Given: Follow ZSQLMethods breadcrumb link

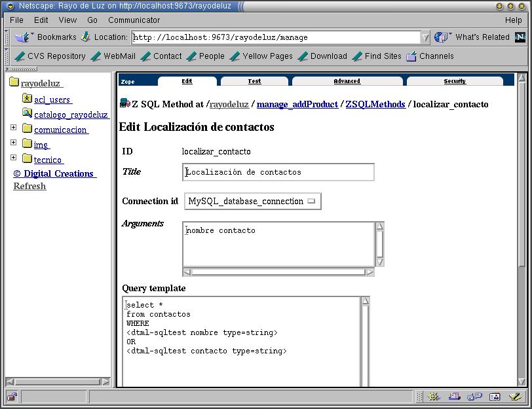Looking at the screenshot, I should 375,104.
